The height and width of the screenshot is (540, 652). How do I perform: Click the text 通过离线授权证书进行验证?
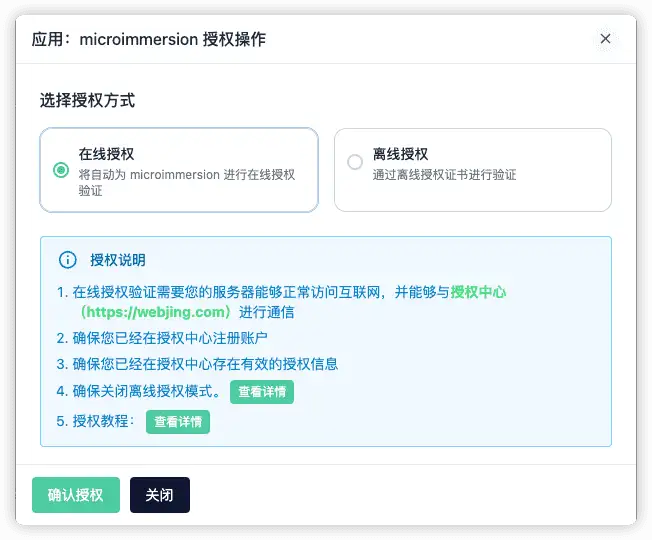click(444, 175)
